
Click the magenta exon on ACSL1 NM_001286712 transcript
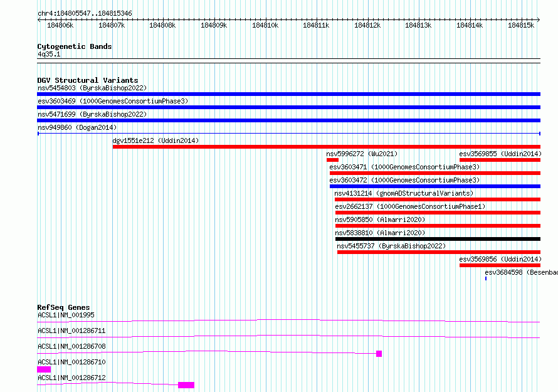point(186,385)
